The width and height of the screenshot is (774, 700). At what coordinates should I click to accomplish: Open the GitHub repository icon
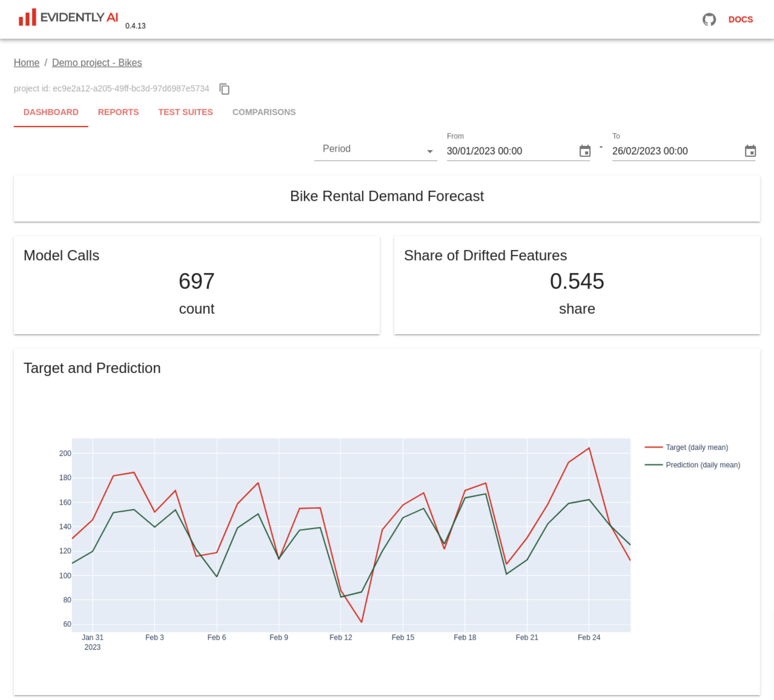point(709,19)
